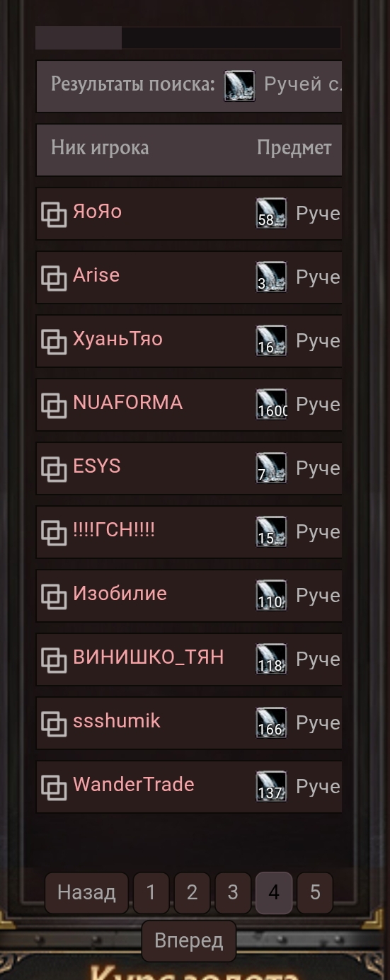390x980 pixels.
Task: Go to results page 1
Action: [151, 893]
